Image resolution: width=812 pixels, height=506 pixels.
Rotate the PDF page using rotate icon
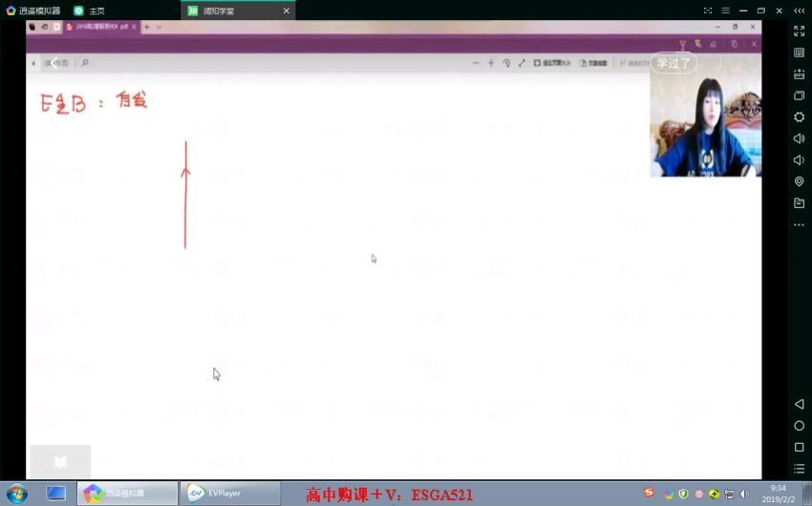tap(506, 63)
